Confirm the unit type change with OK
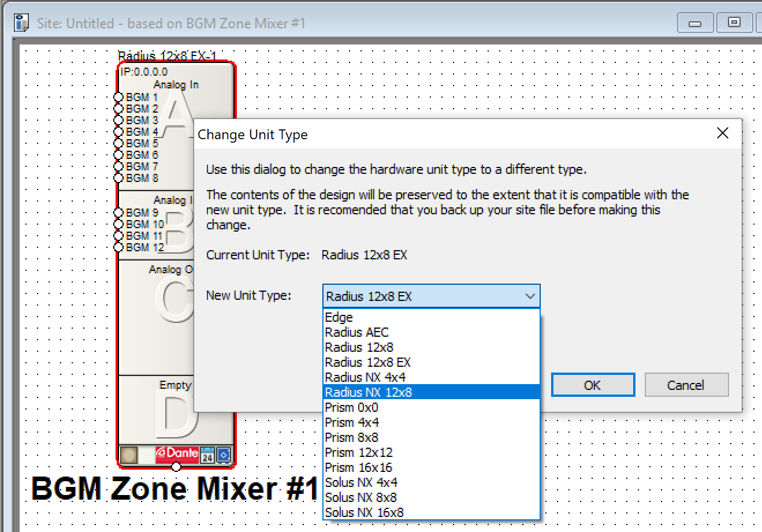The height and width of the screenshot is (532, 762). click(593, 385)
